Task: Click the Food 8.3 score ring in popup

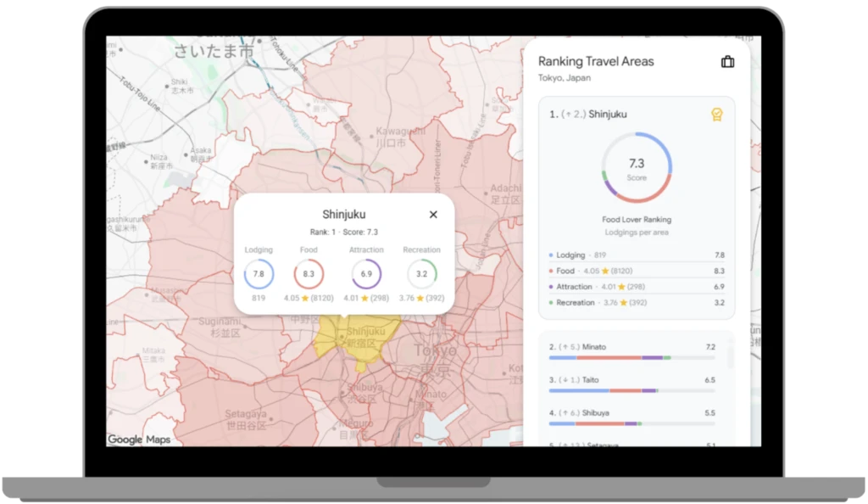Action: coord(309,274)
